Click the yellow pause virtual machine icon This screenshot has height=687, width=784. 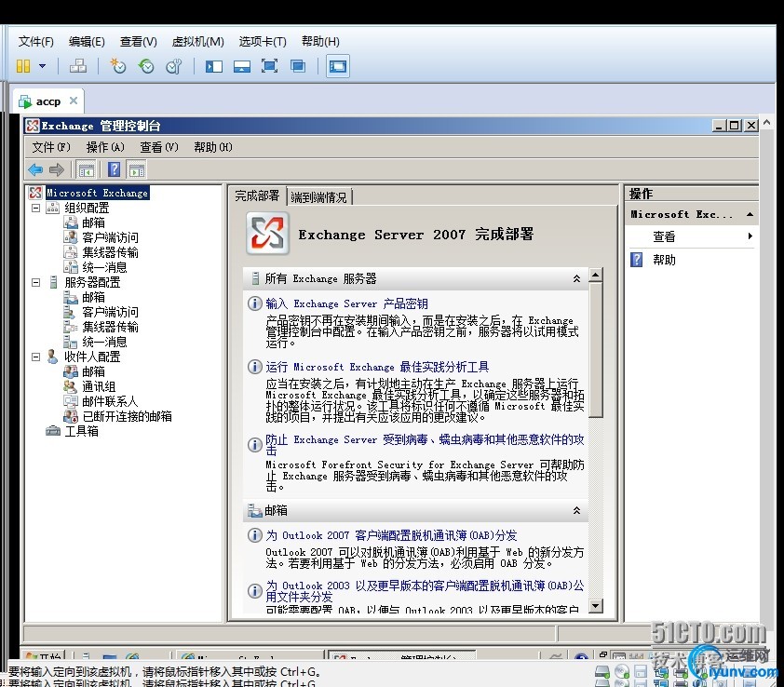[x=23, y=66]
